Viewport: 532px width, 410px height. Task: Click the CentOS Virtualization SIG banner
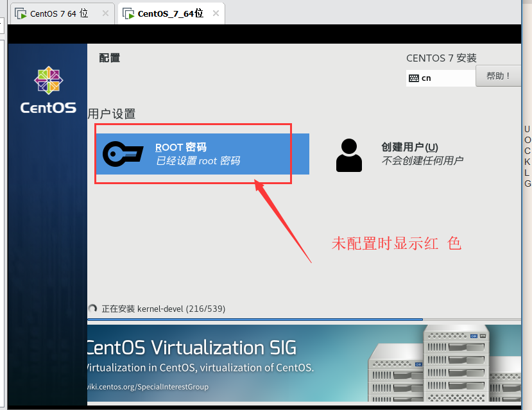coord(304,363)
